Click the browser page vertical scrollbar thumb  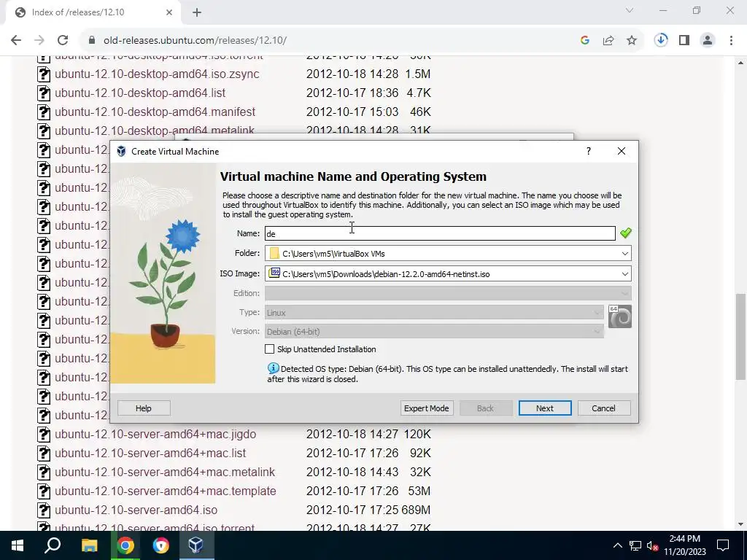coord(740,336)
